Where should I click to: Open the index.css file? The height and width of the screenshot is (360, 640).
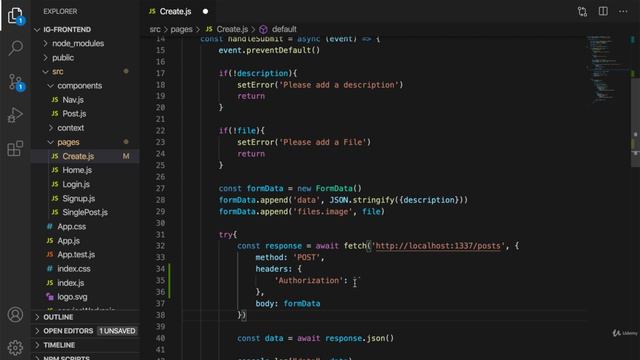pos(74,269)
